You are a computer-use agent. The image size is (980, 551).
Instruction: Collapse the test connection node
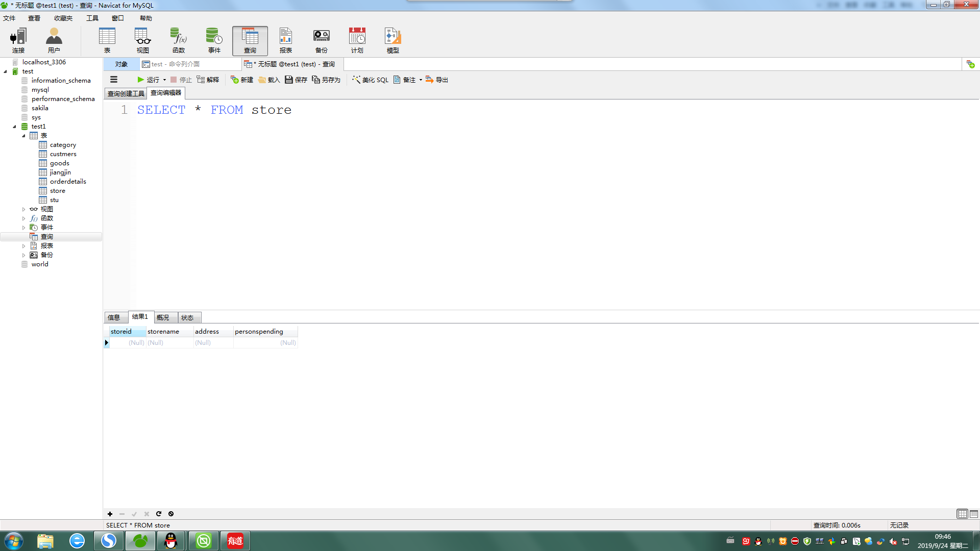[6, 71]
